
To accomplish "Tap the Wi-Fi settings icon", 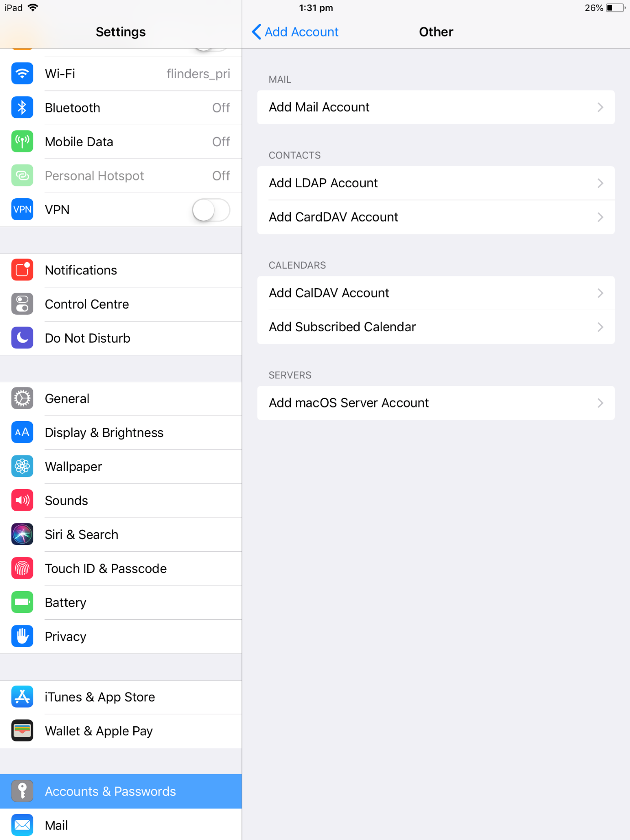I will (22, 74).
